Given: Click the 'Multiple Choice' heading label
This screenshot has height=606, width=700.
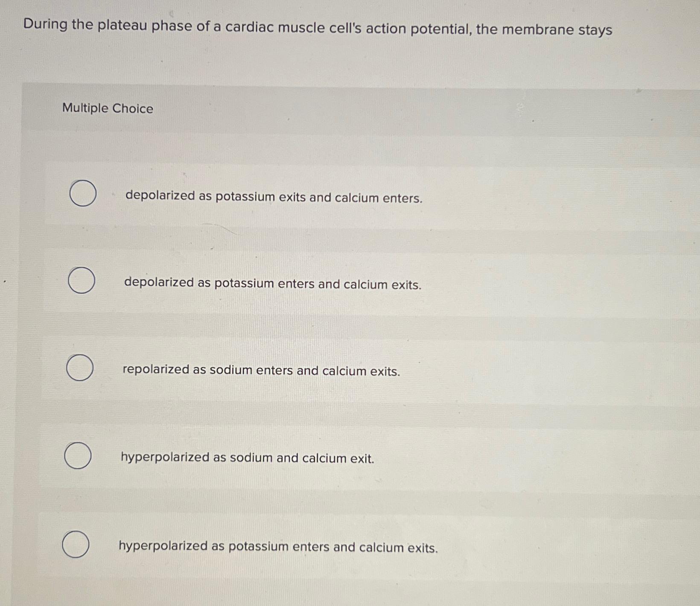Looking at the screenshot, I should tap(108, 108).
